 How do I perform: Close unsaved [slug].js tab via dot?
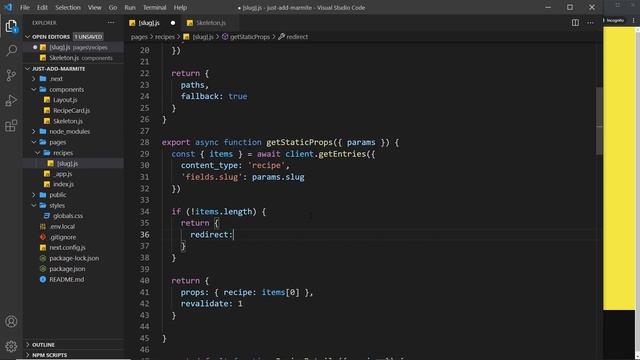(173, 23)
